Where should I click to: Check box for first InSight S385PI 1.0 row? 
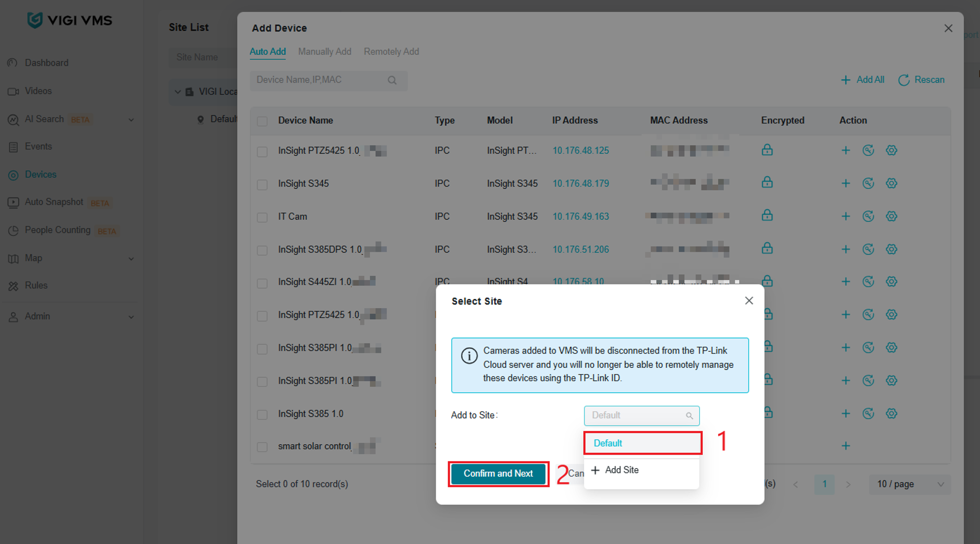coord(262,349)
